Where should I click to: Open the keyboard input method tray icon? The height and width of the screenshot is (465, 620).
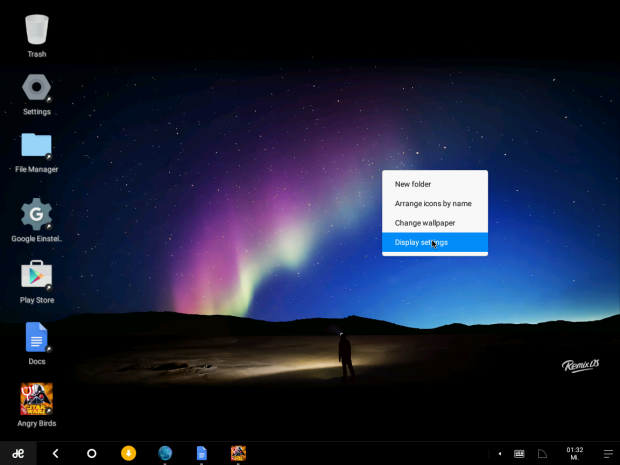[x=519, y=454]
